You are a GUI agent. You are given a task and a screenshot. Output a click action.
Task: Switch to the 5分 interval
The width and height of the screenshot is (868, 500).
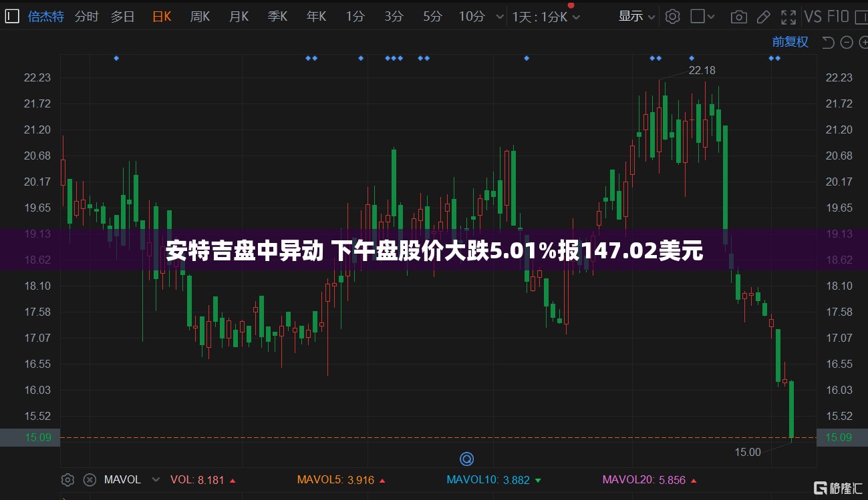[432, 16]
